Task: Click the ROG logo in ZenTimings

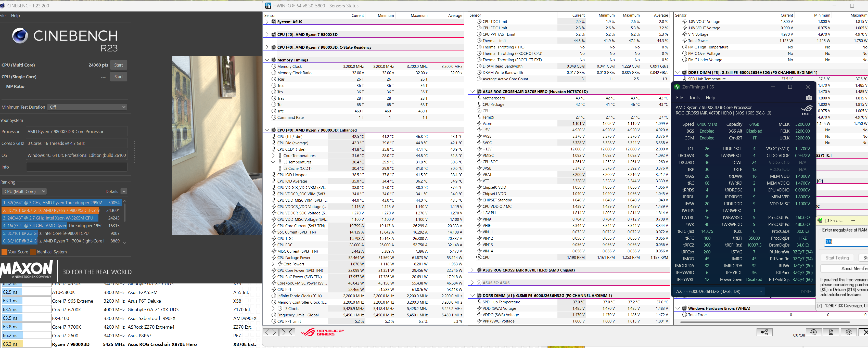Action: click(807, 110)
